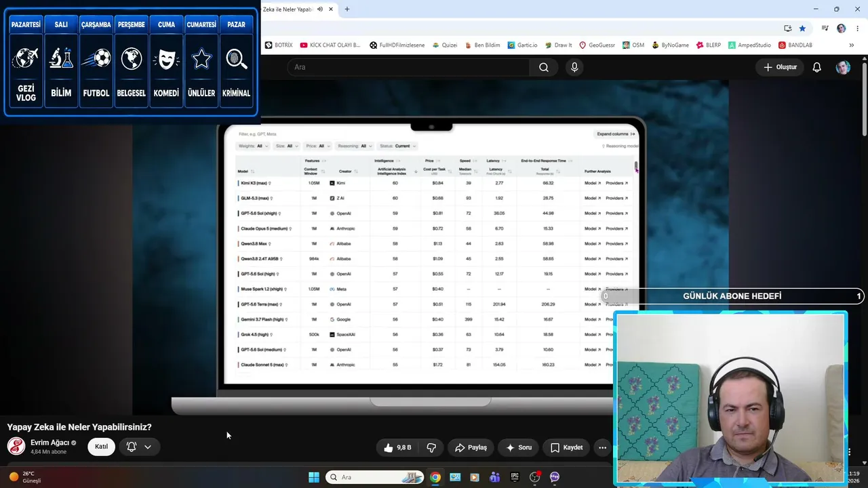
Task: Click the GÜNLÜK ABONE HEDEFİ progress bar
Action: point(733,296)
